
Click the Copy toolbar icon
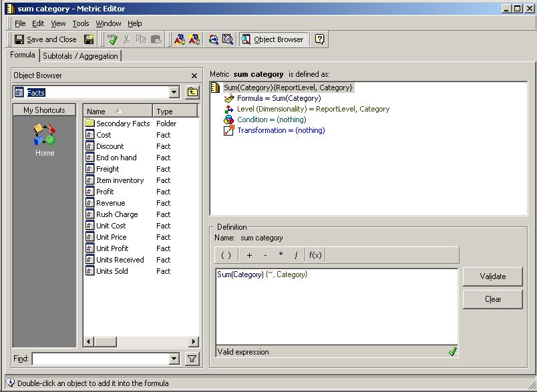142,39
